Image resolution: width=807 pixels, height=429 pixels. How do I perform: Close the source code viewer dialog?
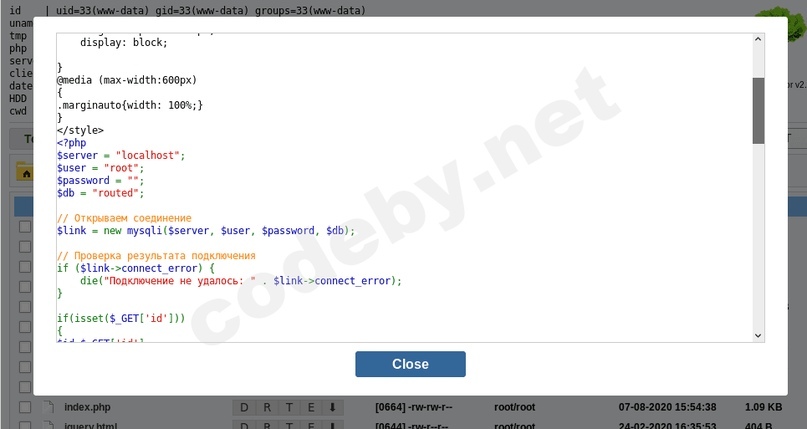(410, 364)
